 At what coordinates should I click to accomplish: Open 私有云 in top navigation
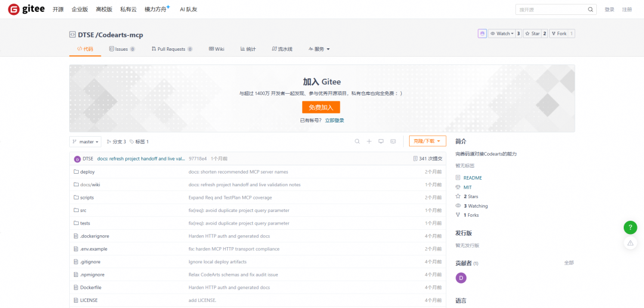(x=128, y=10)
